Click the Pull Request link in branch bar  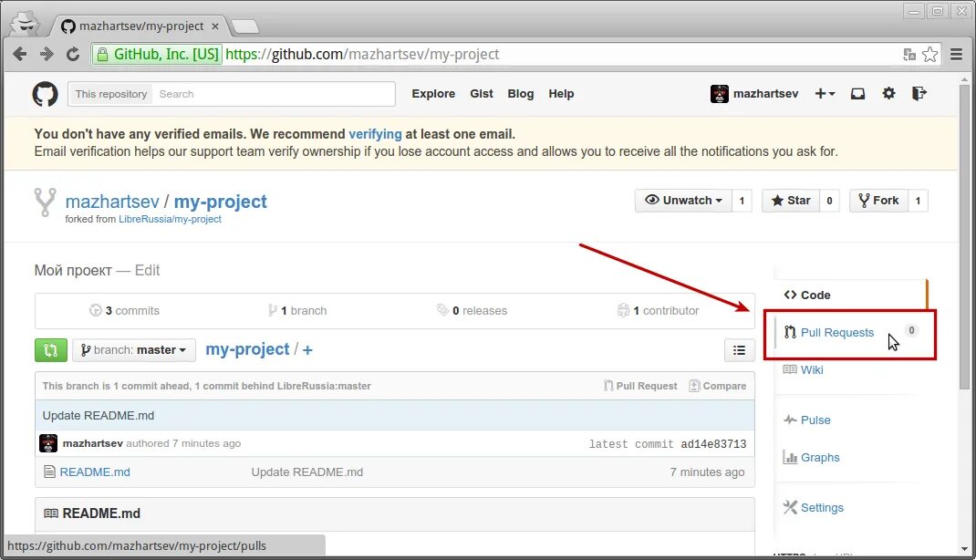click(640, 386)
